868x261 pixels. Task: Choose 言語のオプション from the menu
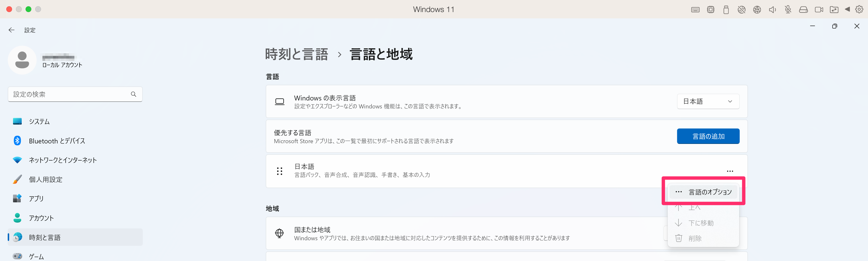click(x=704, y=192)
